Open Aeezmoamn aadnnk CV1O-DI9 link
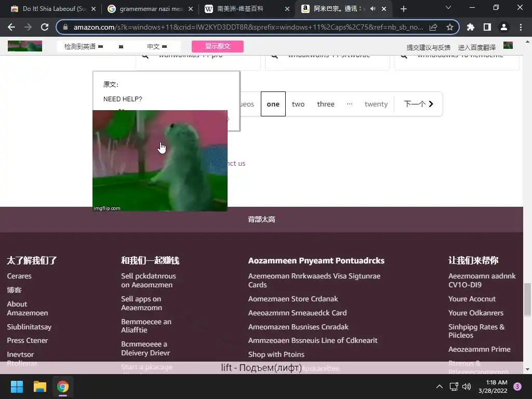 pos(482,280)
